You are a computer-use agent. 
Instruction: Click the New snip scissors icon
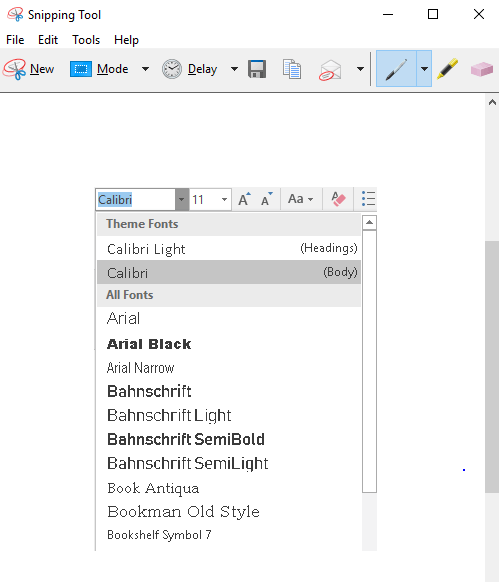click(x=14, y=69)
